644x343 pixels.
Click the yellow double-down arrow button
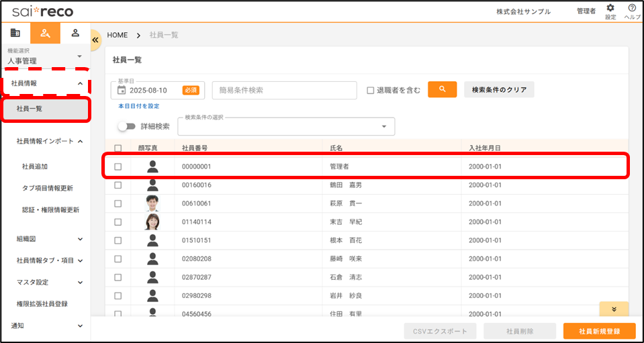[x=614, y=309]
